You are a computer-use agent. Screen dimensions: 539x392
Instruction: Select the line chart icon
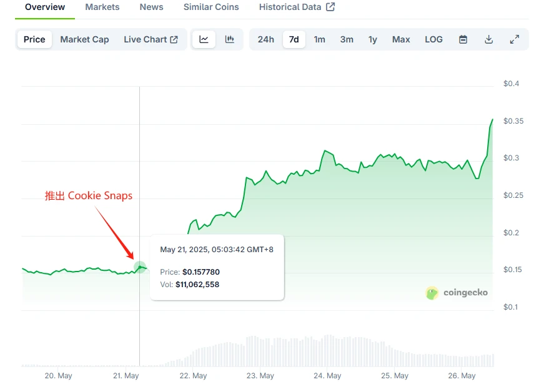click(x=204, y=39)
